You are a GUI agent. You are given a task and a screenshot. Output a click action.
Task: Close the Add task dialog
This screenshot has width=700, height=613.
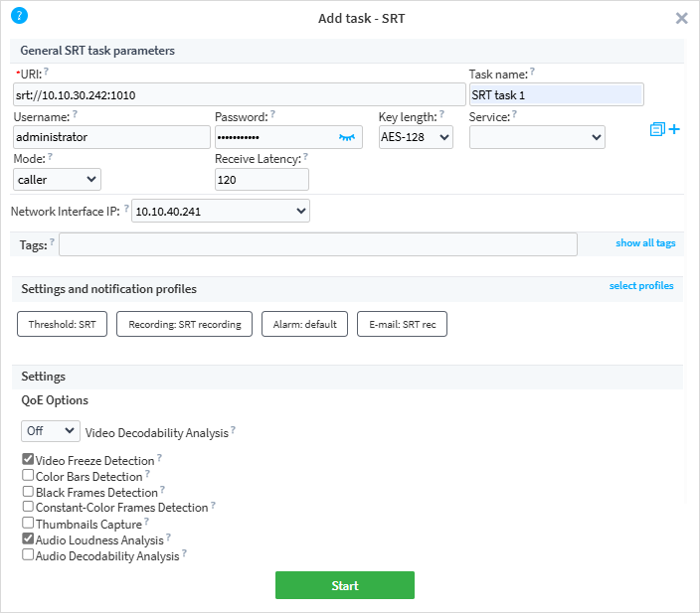click(681, 18)
